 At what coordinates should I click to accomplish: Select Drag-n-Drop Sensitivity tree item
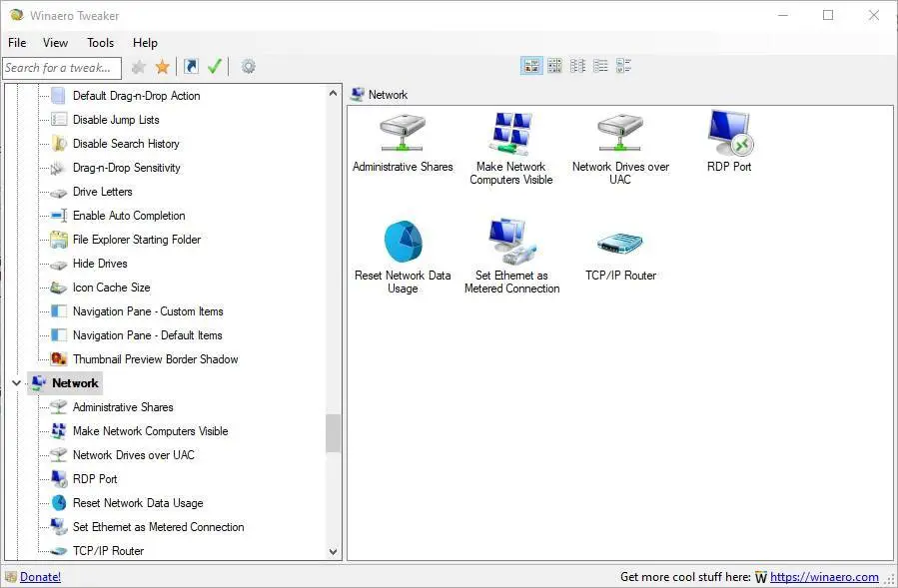(126, 168)
